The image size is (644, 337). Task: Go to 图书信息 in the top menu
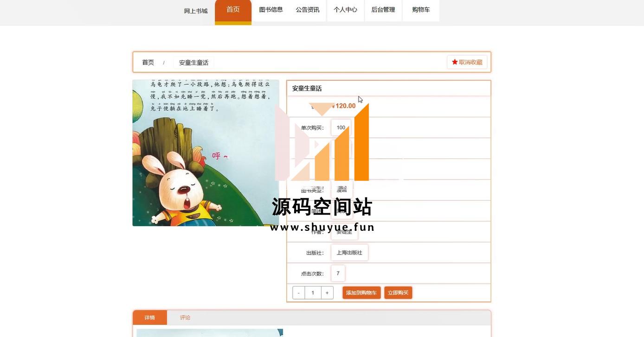270,10
